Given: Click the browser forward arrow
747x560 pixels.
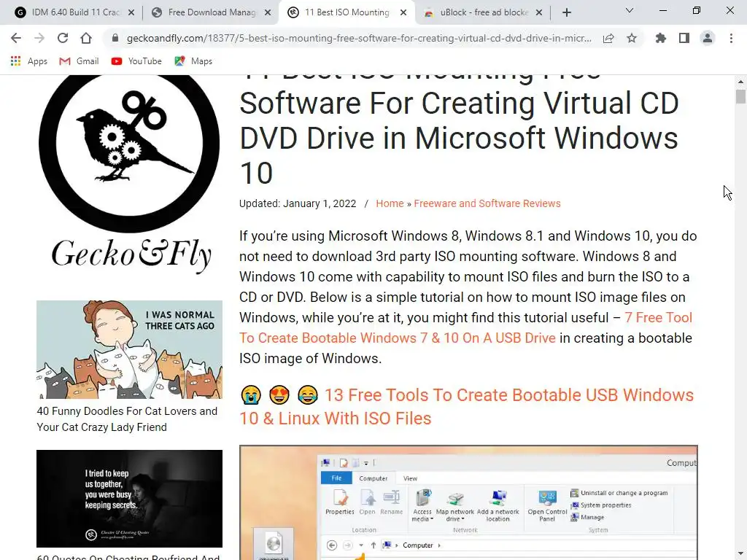Looking at the screenshot, I should pyautogui.click(x=39, y=38).
